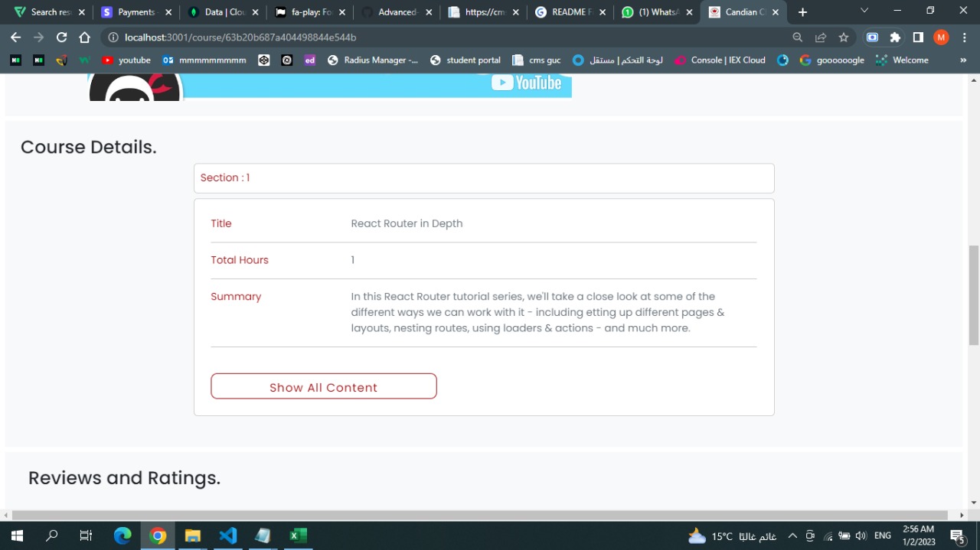Viewport: 980px width, 550px height.
Task: Open Windows taskbar search
Action: (x=51, y=535)
